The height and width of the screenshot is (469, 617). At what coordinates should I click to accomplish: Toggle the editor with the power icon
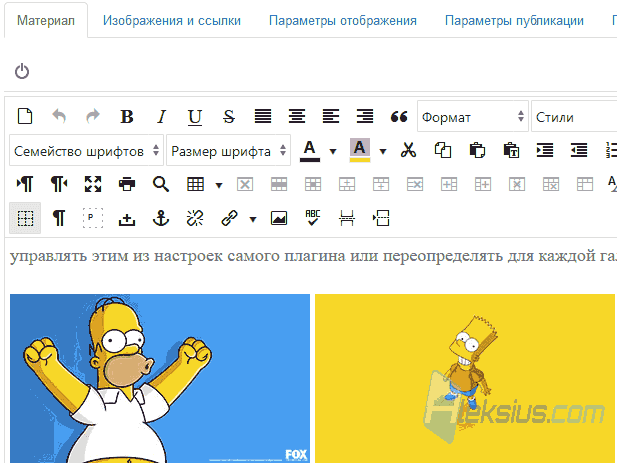pos(22,71)
